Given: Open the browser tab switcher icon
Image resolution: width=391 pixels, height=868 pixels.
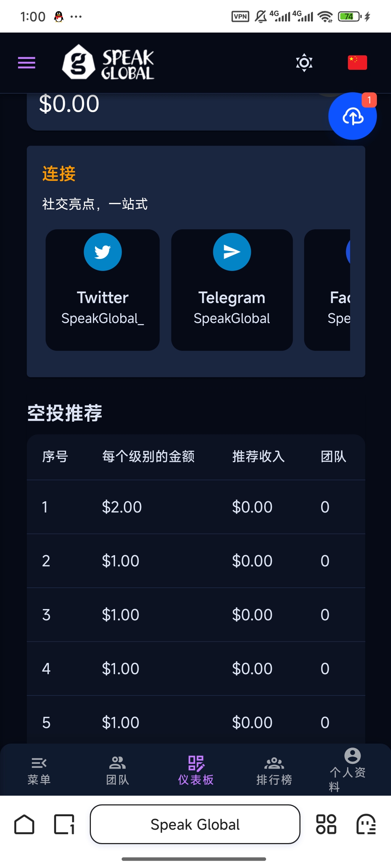Looking at the screenshot, I should point(64,825).
